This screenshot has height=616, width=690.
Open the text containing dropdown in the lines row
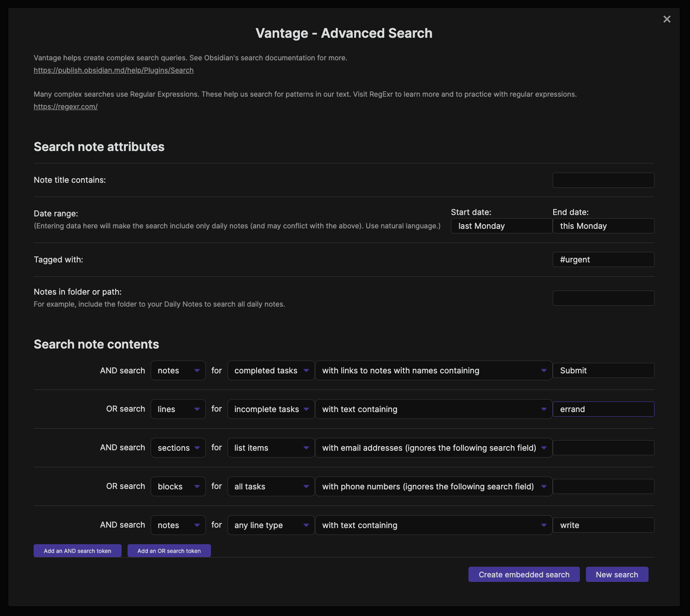pos(434,409)
